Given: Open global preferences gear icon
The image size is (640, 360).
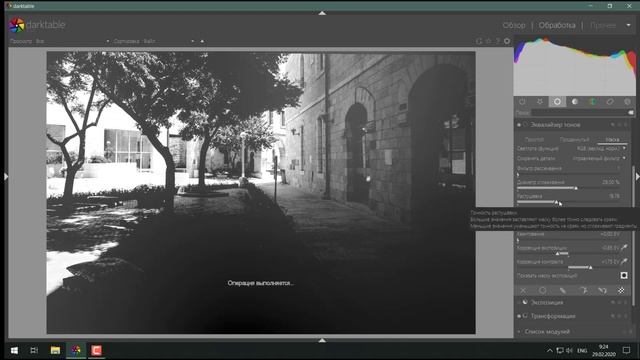Looking at the screenshot, I should (507, 41).
